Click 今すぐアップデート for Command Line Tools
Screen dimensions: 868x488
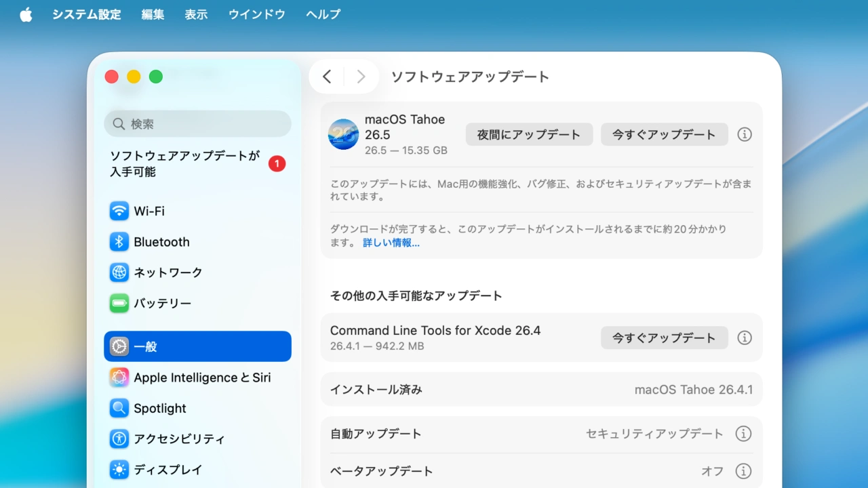664,338
